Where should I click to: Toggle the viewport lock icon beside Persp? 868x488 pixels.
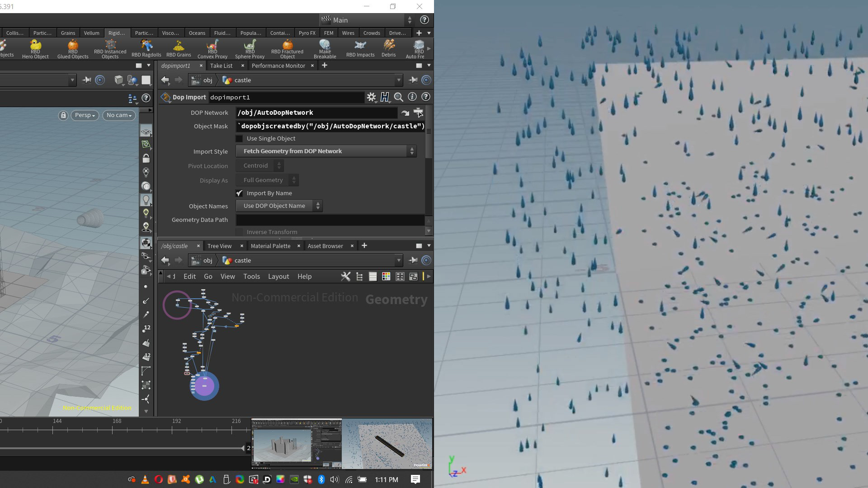pos(63,115)
